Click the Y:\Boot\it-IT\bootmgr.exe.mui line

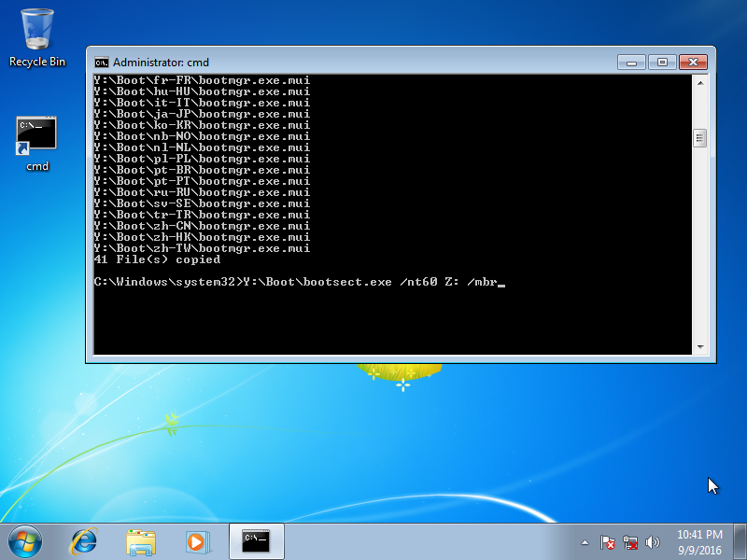tap(202, 103)
